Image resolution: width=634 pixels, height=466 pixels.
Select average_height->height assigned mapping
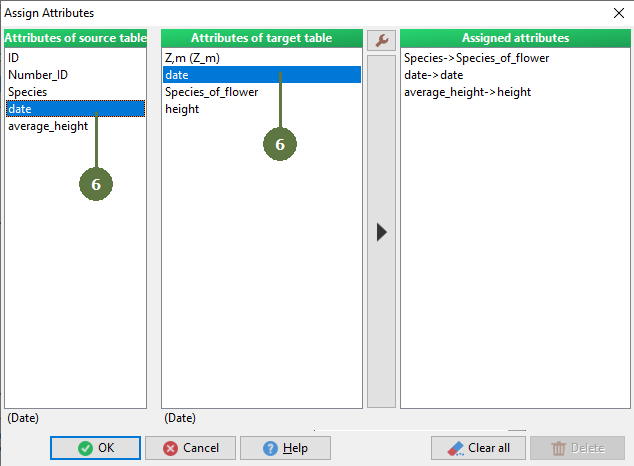(467, 92)
